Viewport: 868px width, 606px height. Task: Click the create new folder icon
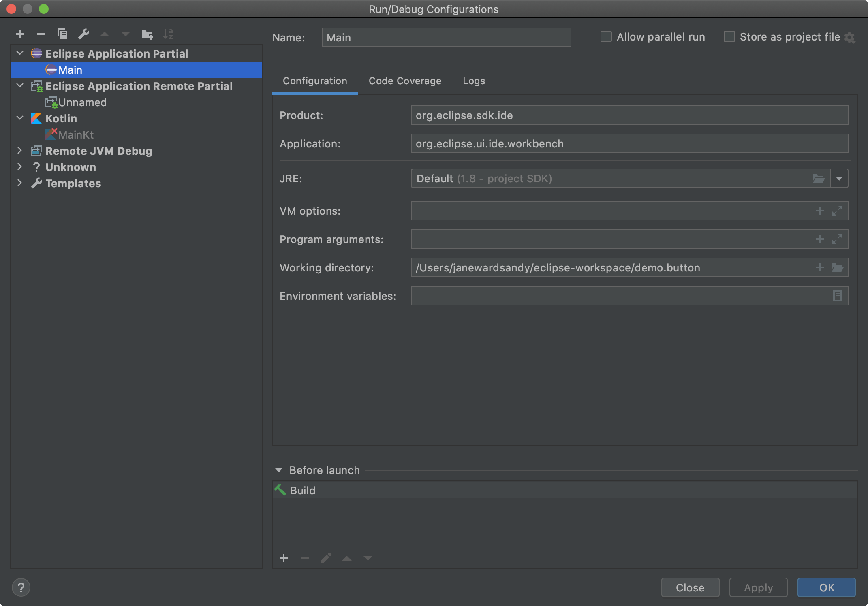tap(147, 34)
